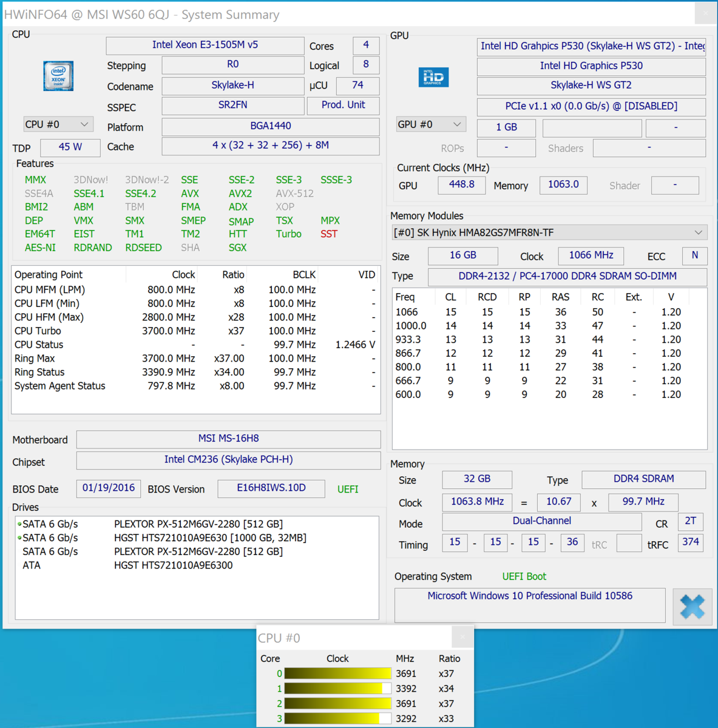This screenshot has width=718, height=728.
Task: Click the SGX feature flag
Action: 237,248
